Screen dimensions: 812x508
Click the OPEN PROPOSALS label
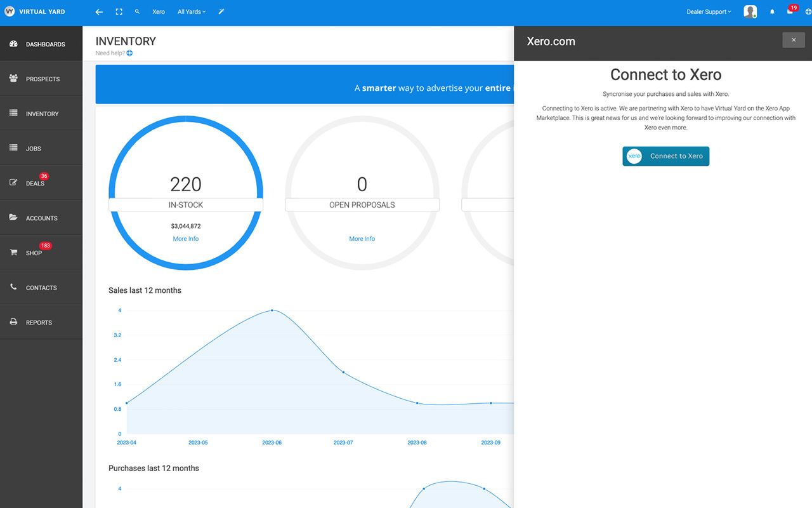[362, 204]
